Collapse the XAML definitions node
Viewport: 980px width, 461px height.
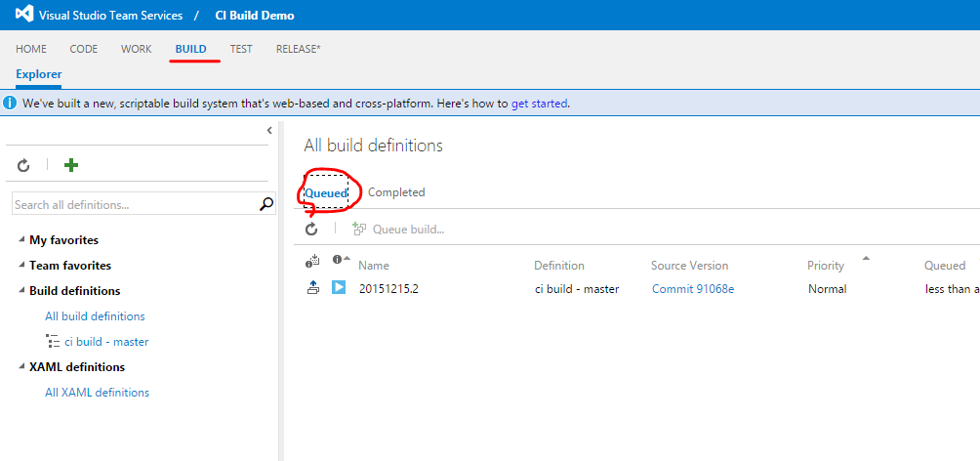(x=22, y=366)
